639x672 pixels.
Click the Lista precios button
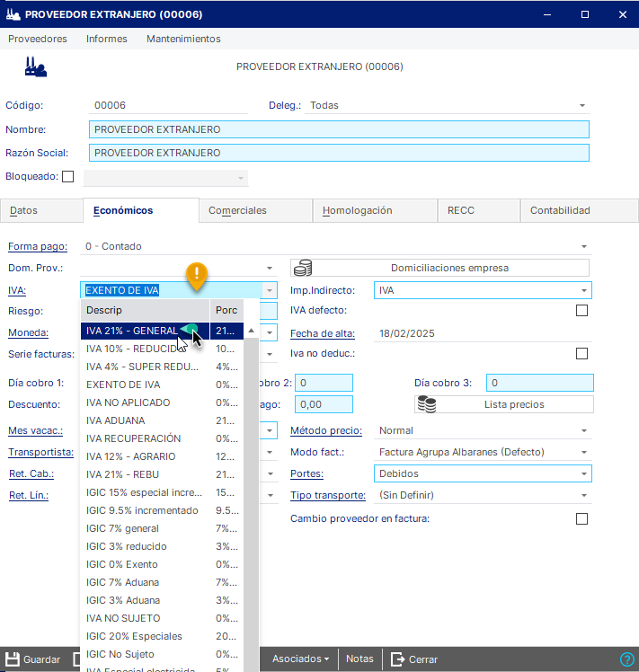[504, 404]
